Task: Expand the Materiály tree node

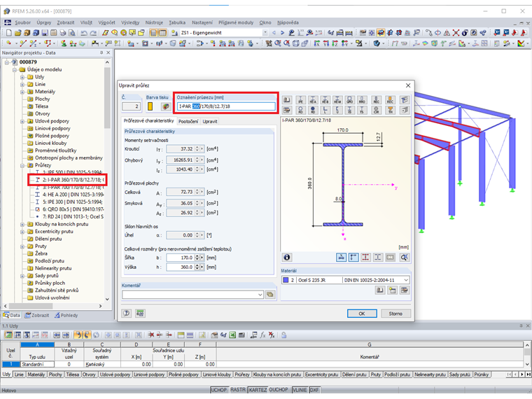Action: (22, 92)
